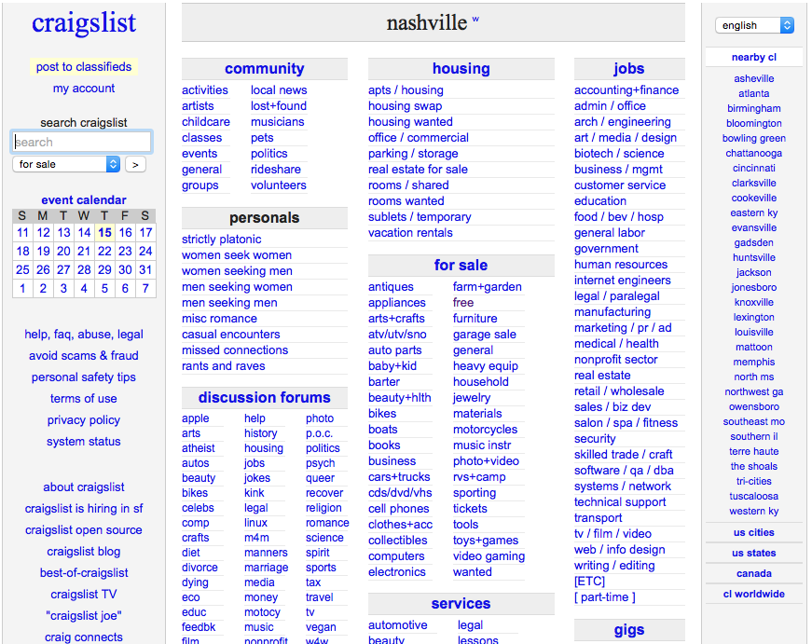
Task: Switch to nearby 'memphis' craigslist
Action: click(754, 362)
